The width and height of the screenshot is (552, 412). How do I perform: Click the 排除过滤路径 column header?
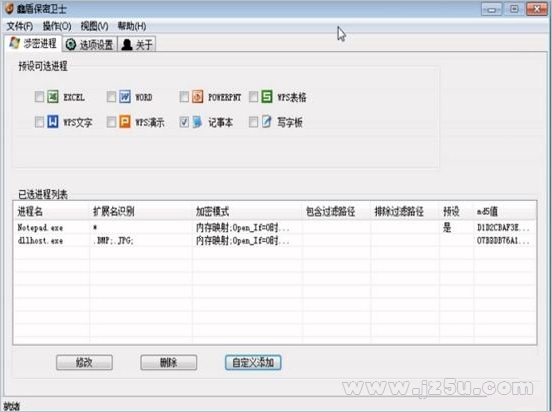[405, 211]
